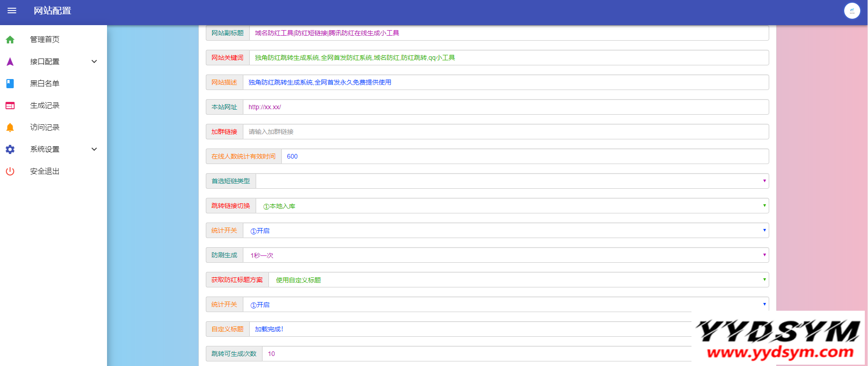
Task: Click the 本站网址 input field
Action: [505, 107]
